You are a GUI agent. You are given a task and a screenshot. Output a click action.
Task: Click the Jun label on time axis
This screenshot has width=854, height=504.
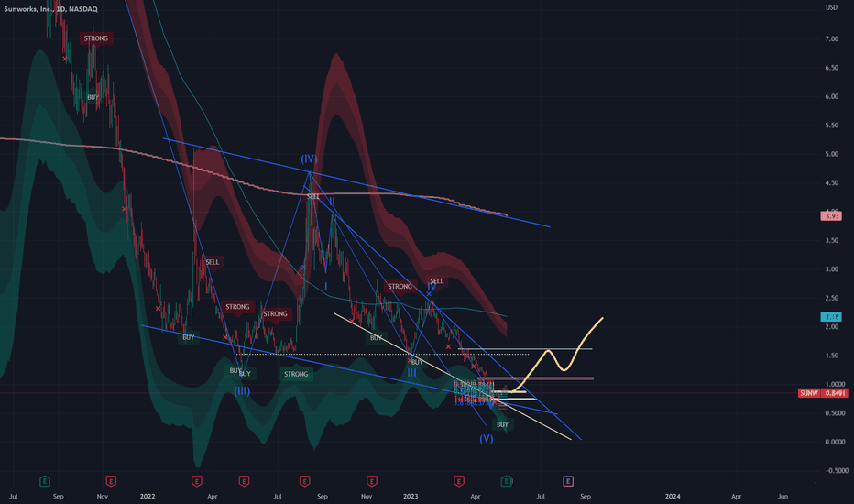pos(783,497)
